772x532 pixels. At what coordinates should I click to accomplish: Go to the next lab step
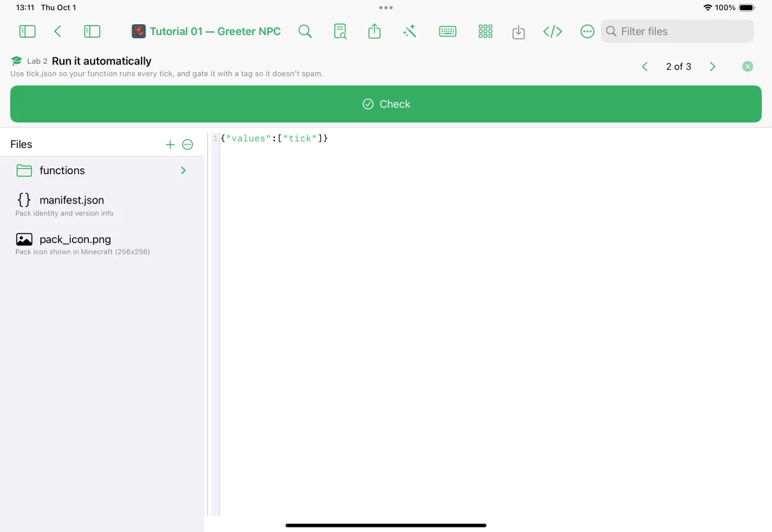713,66
